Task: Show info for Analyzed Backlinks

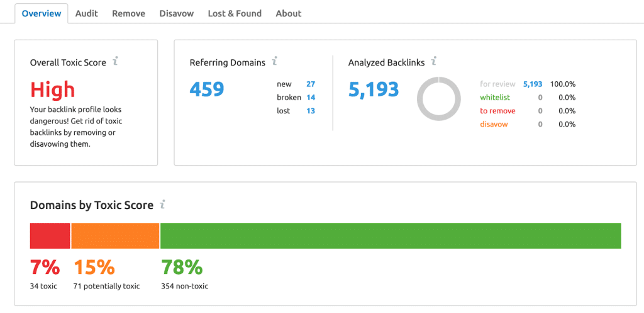Action: point(434,62)
